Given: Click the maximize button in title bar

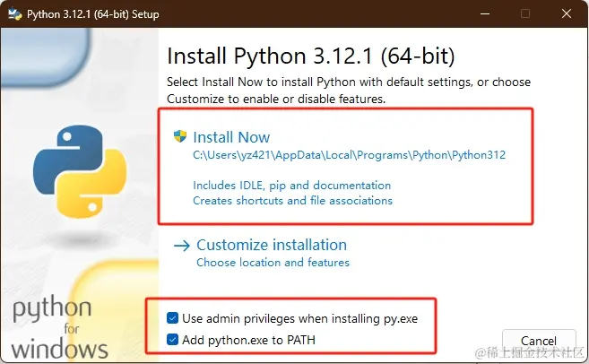Looking at the screenshot, I should click(x=525, y=14).
